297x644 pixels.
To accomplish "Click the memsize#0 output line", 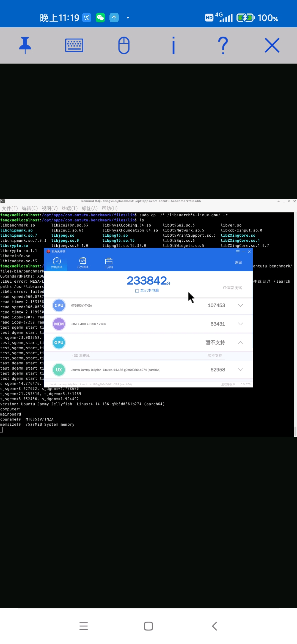I will tap(37, 425).
